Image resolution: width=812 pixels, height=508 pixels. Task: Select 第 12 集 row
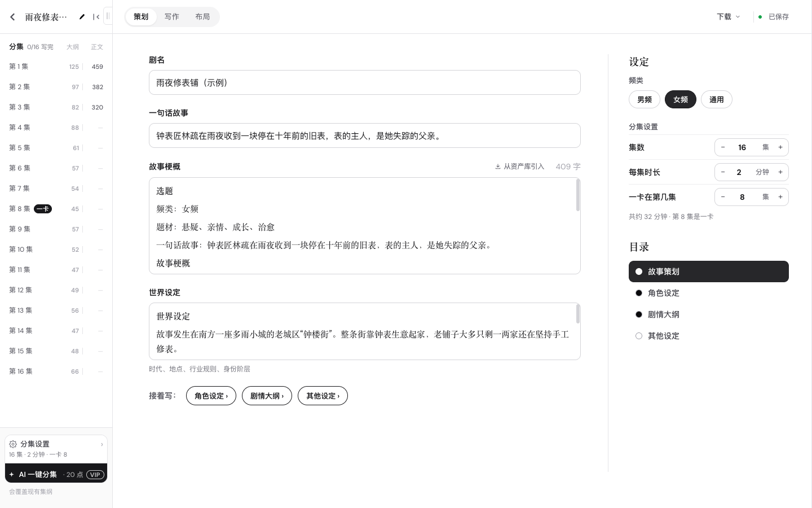tap(56, 290)
